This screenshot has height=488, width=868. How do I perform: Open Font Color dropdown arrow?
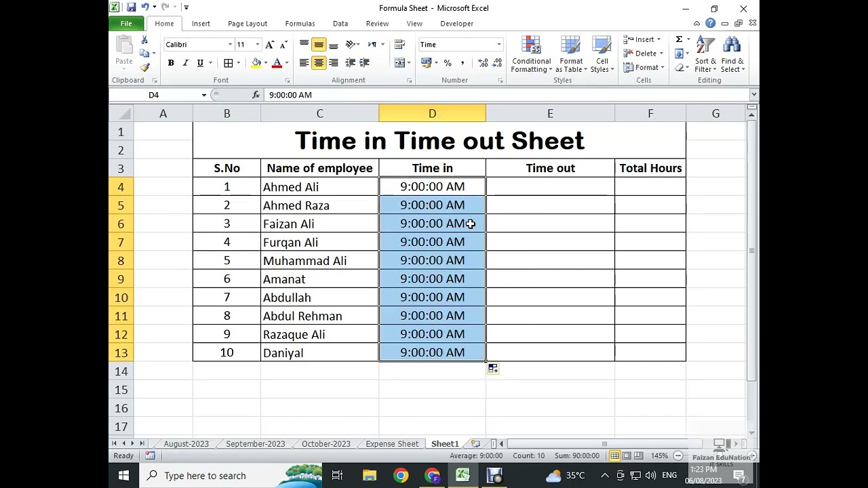286,63
